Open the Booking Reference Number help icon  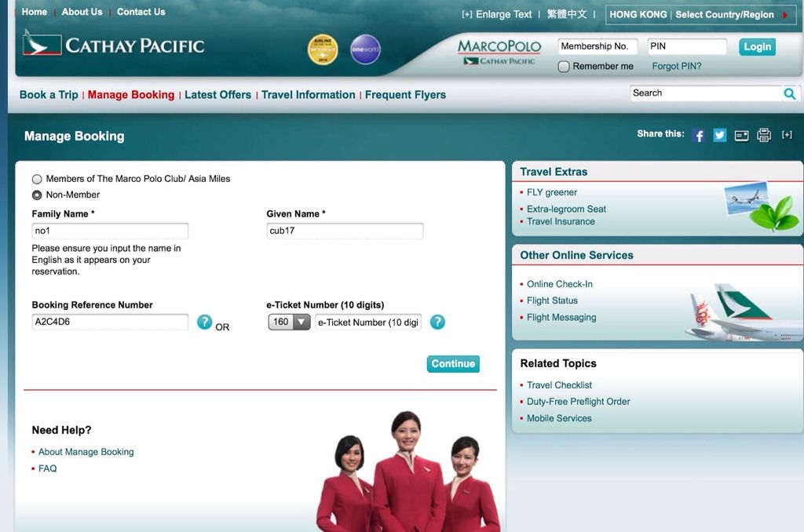tap(205, 322)
